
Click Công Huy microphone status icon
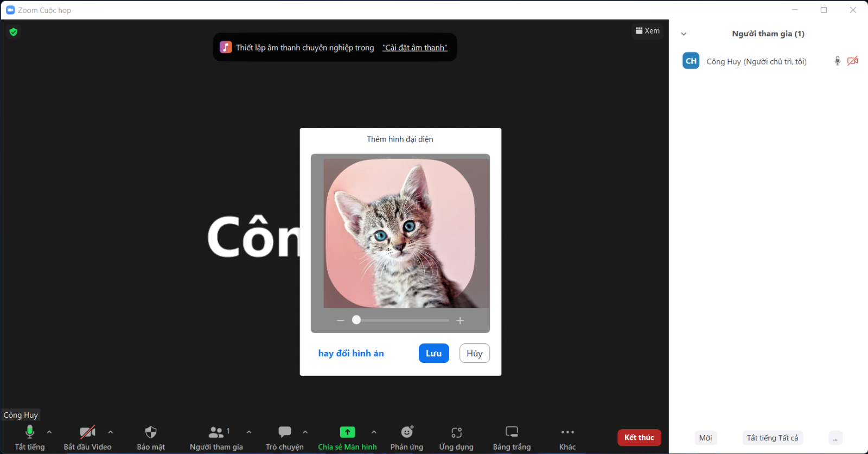coord(838,61)
